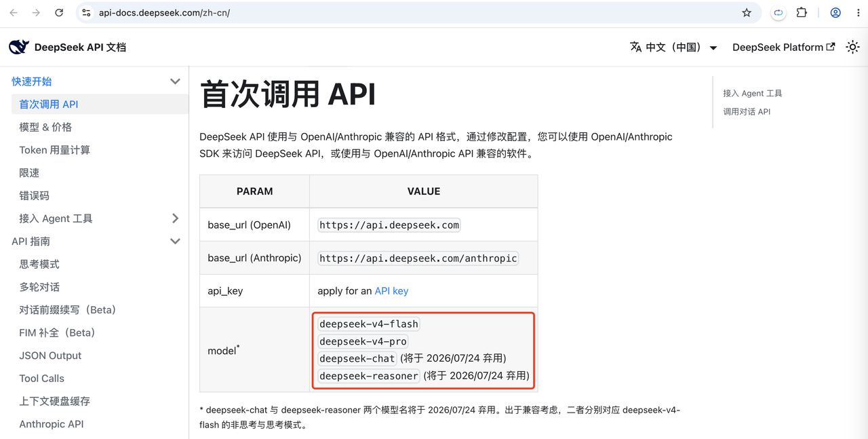Collapse the 快速开始 section chevron
This screenshot has width=868, height=439.
(175, 81)
